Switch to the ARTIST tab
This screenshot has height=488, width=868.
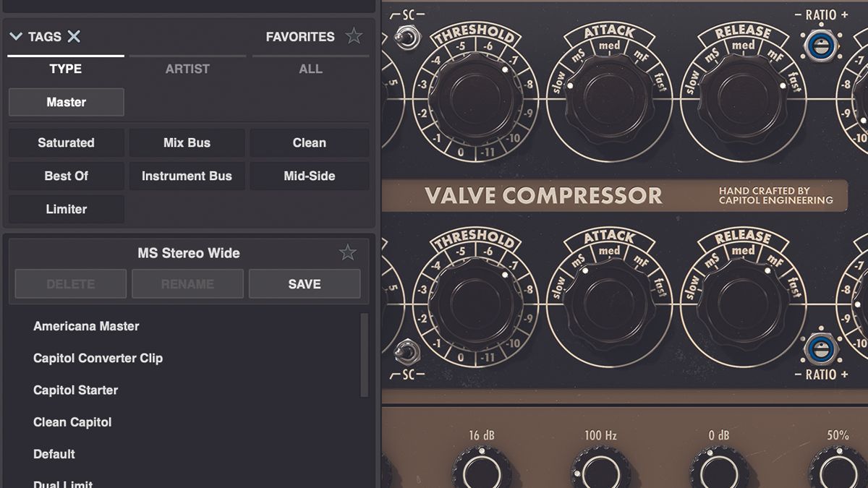coord(187,69)
